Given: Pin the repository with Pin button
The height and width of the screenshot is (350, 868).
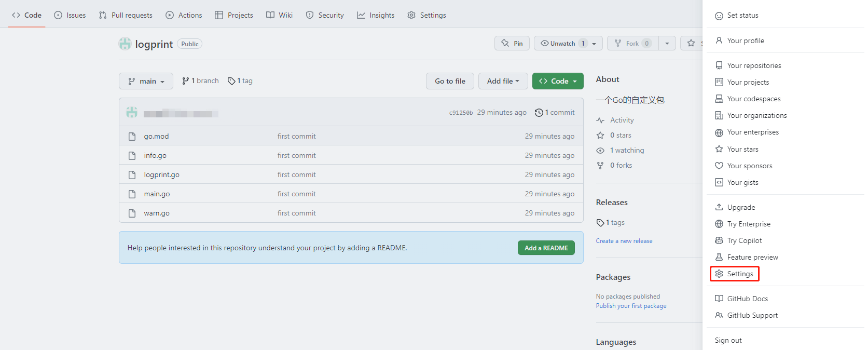Looking at the screenshot, I should [512, 43].
